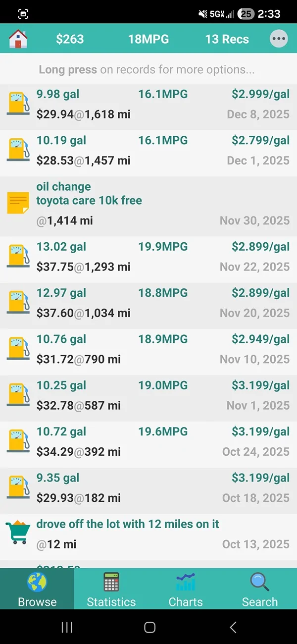Image resolution: width=297 pixels, height=644 pixels.
Task: Tap the 13 Recs counter
Action: 227,39
